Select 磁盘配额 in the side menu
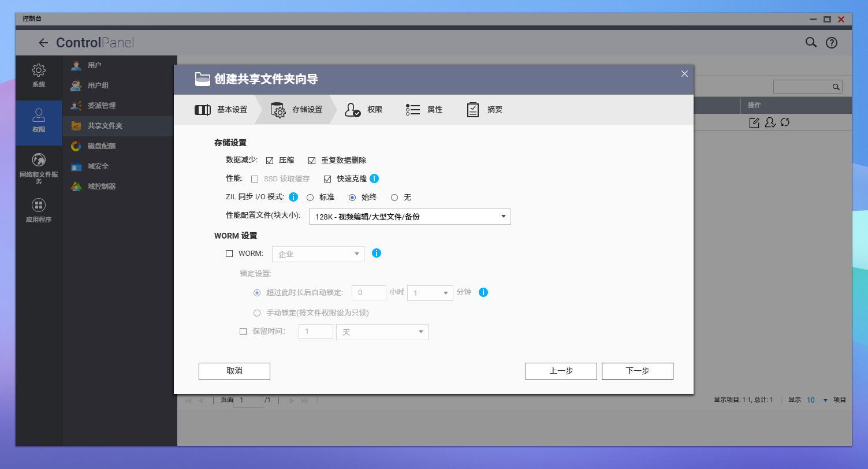 coord(102,146)
